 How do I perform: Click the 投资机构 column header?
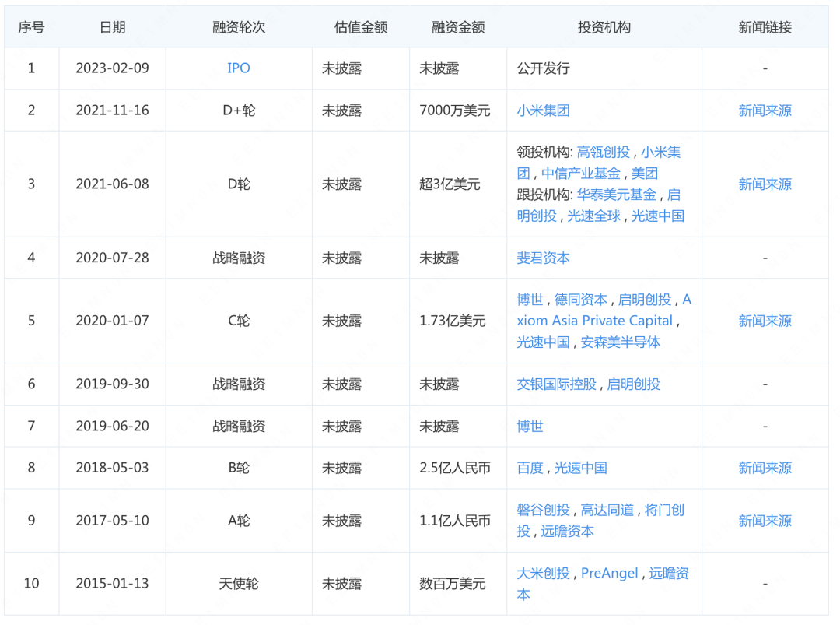click(604, 27)
